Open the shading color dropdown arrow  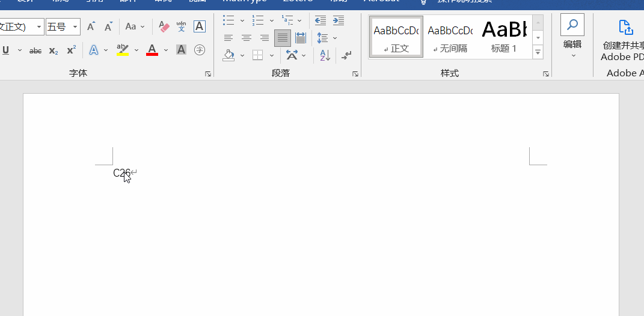[x=242, y=55]
